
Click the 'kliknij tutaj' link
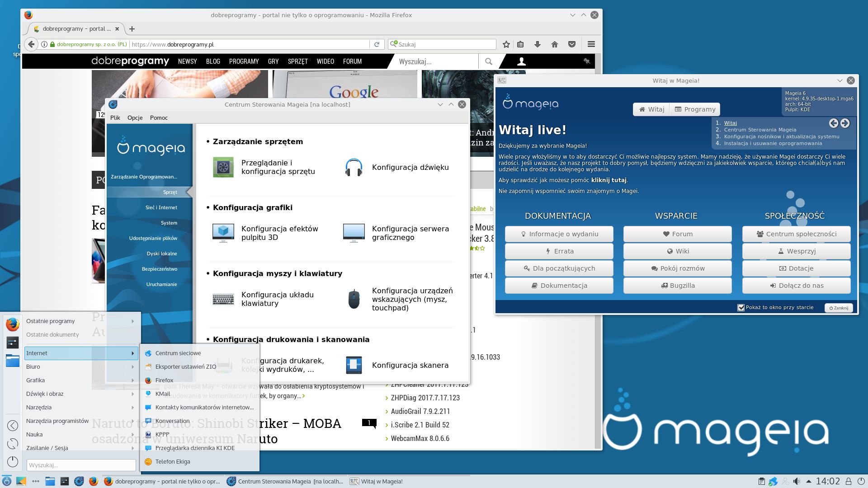click(609, 180)
